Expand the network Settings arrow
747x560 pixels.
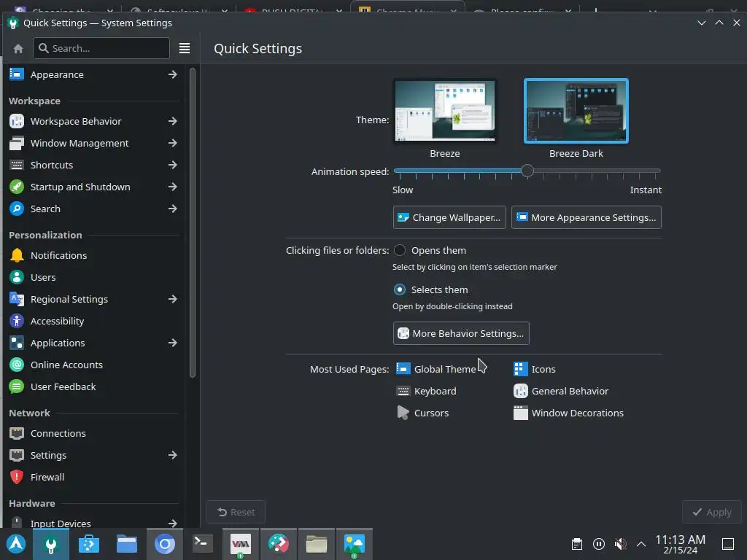coord(172,455)
